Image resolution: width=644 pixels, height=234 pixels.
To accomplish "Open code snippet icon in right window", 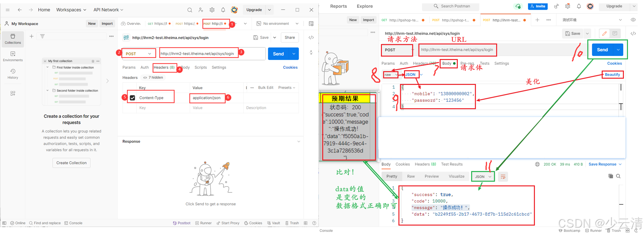I will [633, 34].
